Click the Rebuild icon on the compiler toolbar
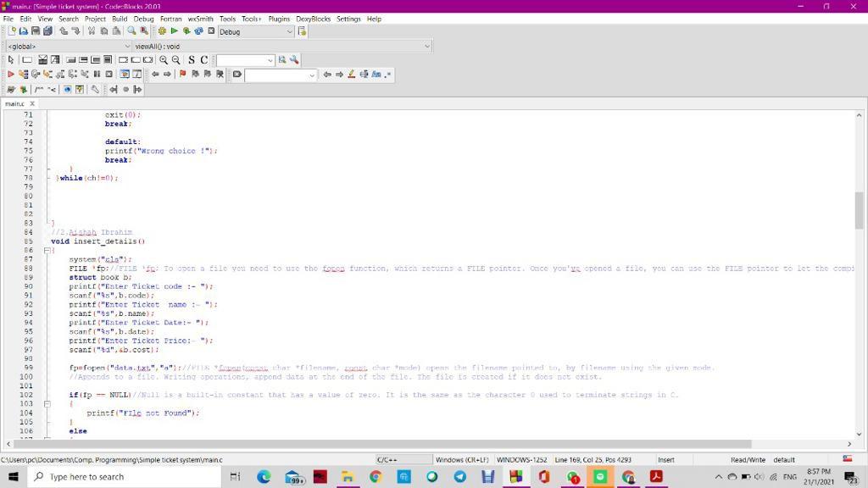The width and height of the screenshot is (868, 488). 197,31
